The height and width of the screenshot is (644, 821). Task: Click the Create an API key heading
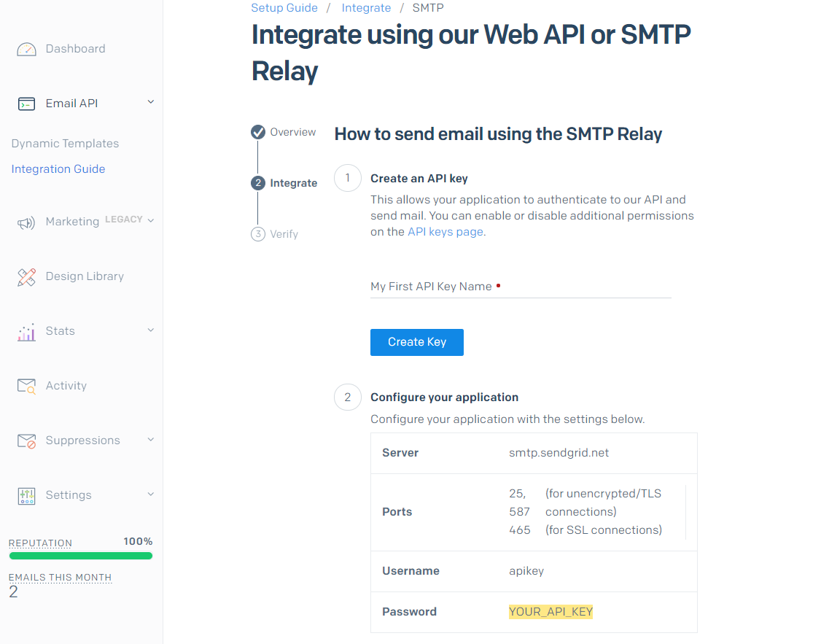coord(419,179)
